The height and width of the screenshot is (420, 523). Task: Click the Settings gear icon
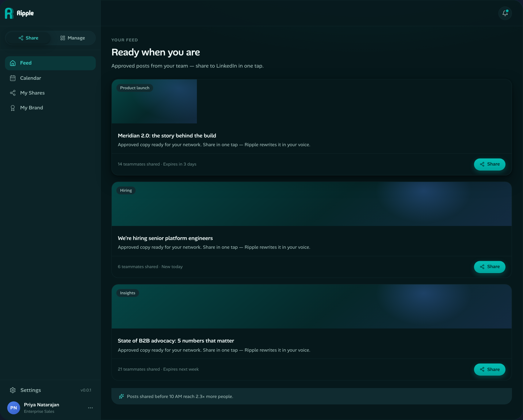click(x=13, y=390)
